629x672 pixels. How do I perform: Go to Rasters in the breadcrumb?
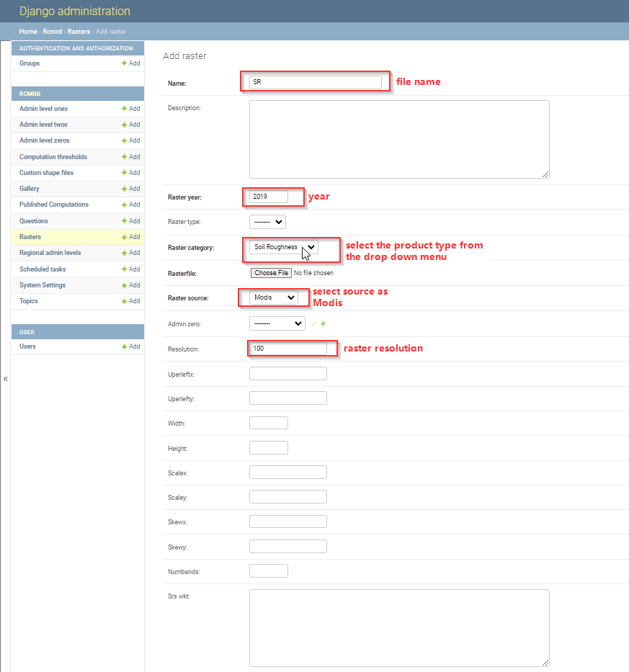tap(79, 31)
